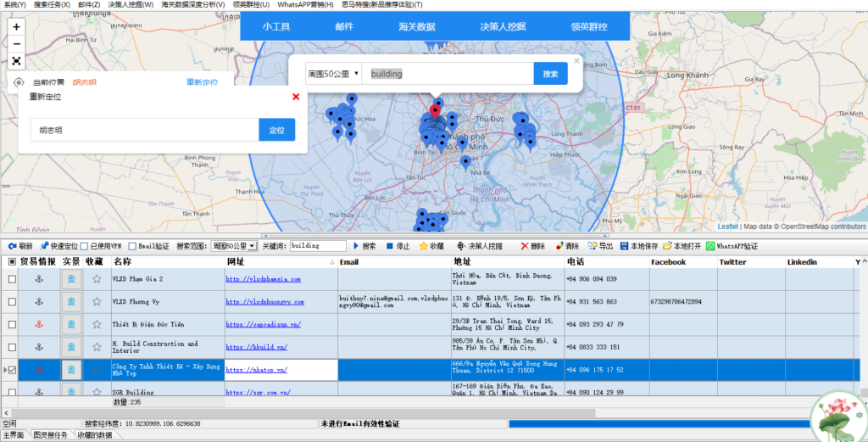
Task: Close the 重新定位 panel with red X
Action: (x=296, y=97)
